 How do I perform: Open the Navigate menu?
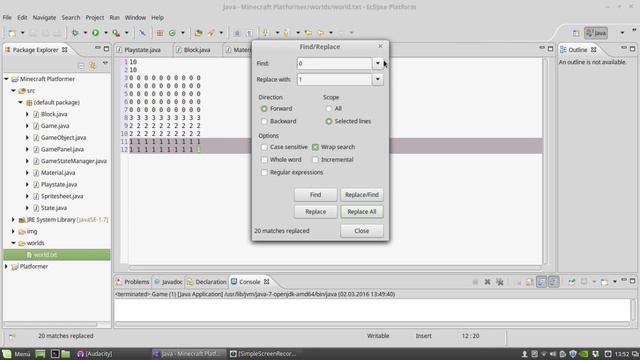[44, 18]
